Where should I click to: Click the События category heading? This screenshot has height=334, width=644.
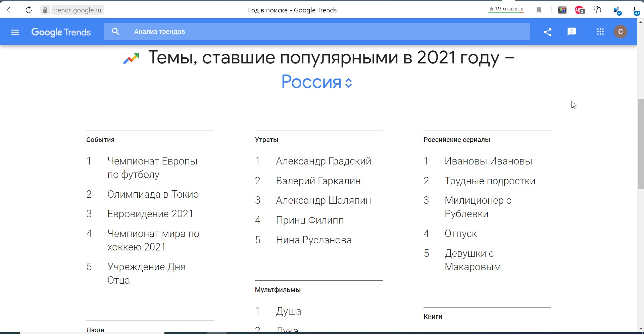100,140
